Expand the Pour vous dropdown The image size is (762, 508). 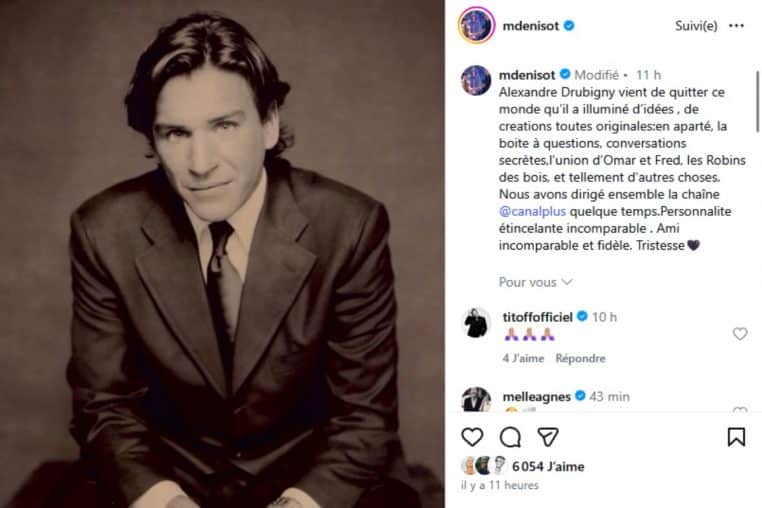[535, 283]
